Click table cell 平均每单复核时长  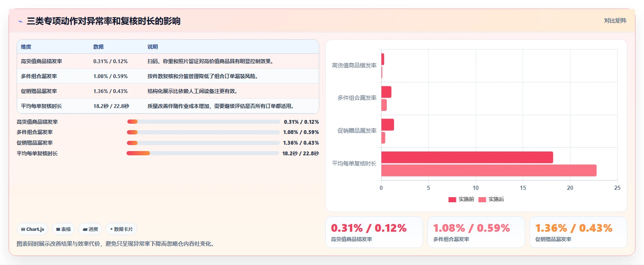click(41, 106)
